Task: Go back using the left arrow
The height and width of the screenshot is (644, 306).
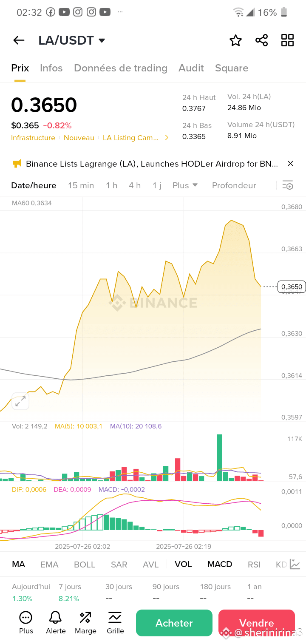Action: [19, 40]
